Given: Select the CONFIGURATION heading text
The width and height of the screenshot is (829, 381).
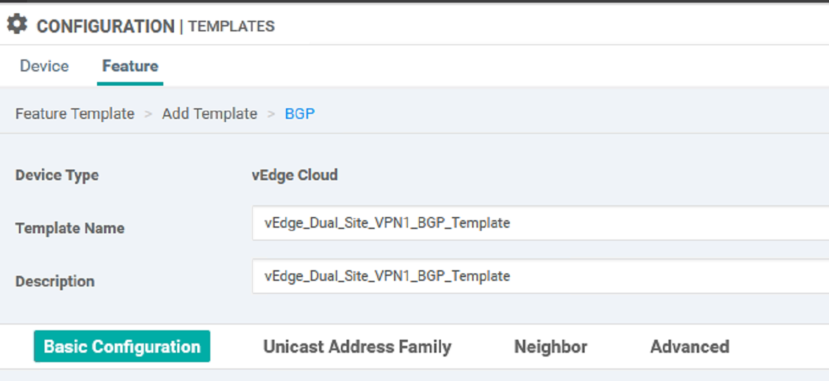Looking at the screenshot, I should click(x=105, y=26).
